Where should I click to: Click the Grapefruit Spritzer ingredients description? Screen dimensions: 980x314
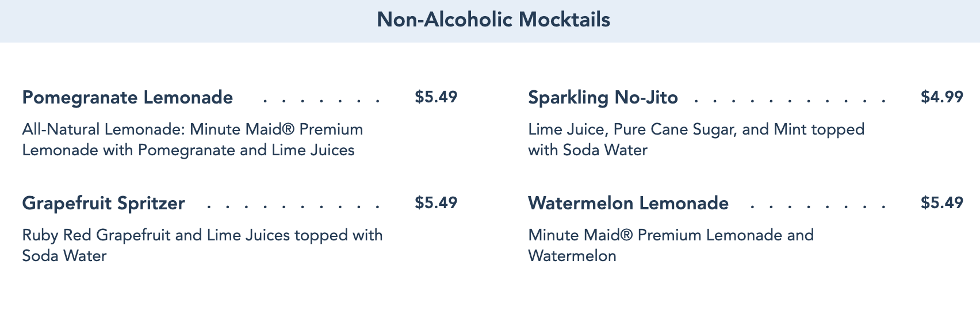pos(202,246)
